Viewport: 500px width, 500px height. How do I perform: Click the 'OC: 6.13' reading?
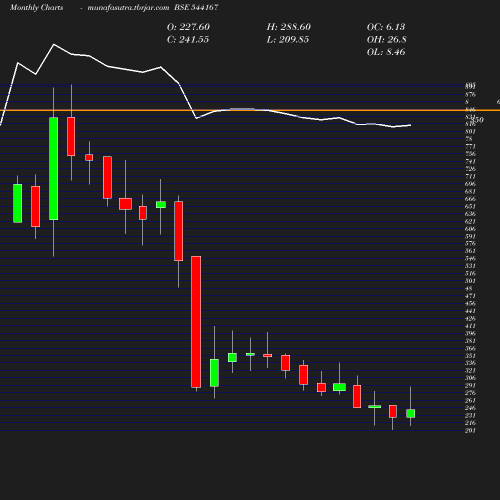[386, 27]
